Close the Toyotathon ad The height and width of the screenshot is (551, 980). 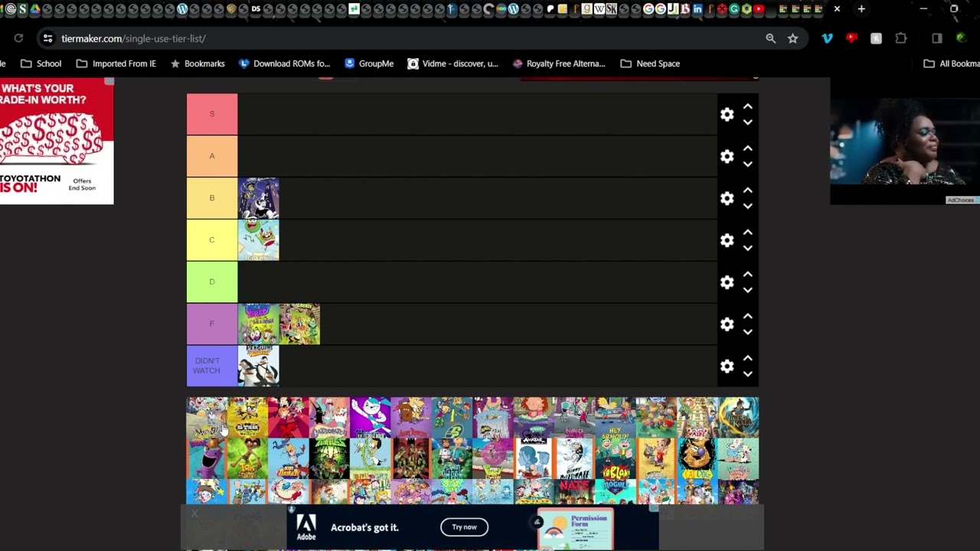point(109,81)
